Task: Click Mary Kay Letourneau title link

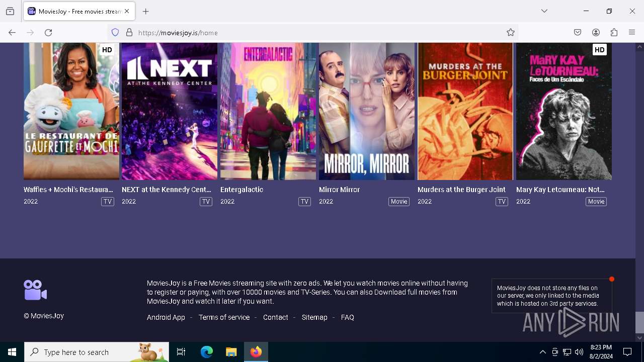Action: (560, 190)
